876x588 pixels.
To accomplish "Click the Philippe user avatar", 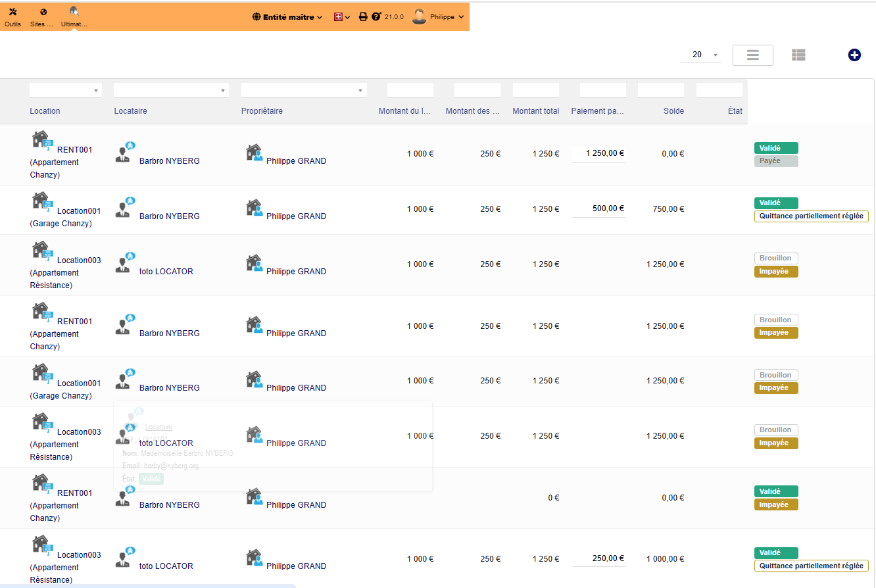I will (419, 17).
